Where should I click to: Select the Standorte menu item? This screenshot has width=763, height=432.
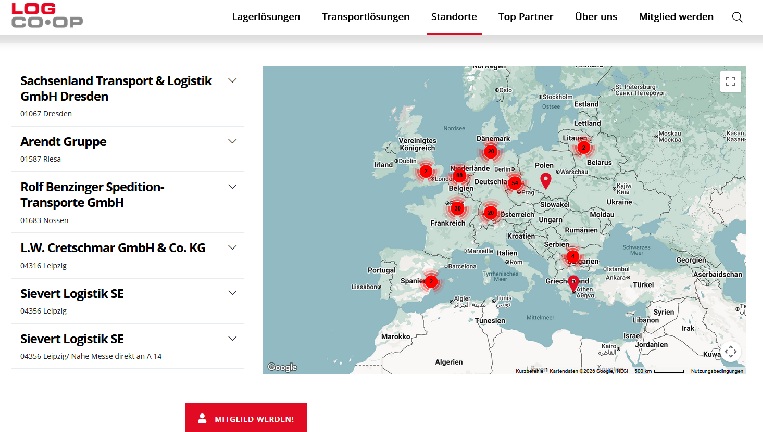[x=454, y=17]
